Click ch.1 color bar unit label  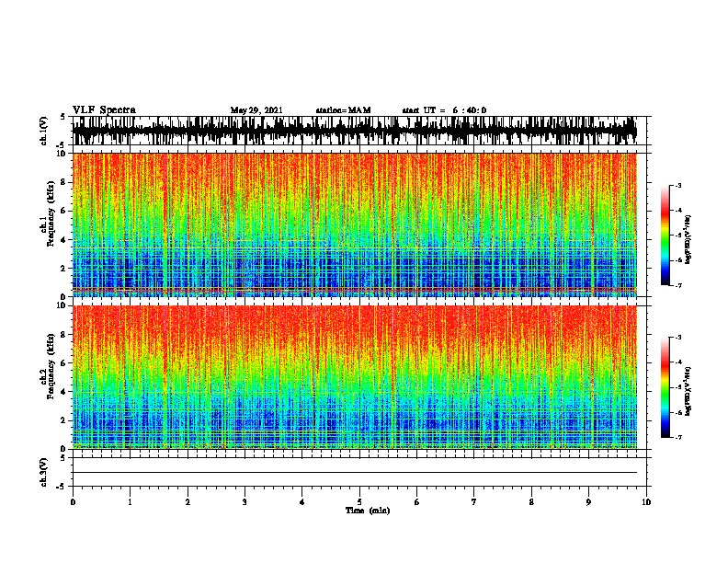pyautogui.click(x=688, y=239)
